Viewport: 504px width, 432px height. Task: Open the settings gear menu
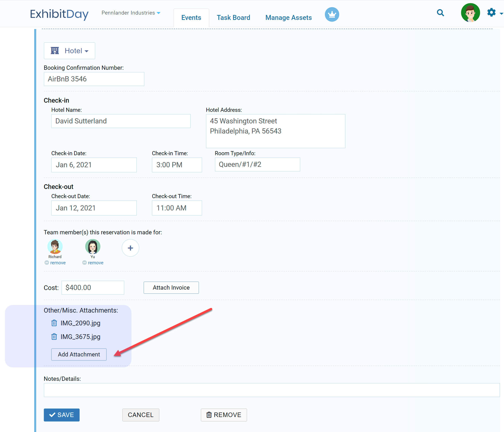492,13
